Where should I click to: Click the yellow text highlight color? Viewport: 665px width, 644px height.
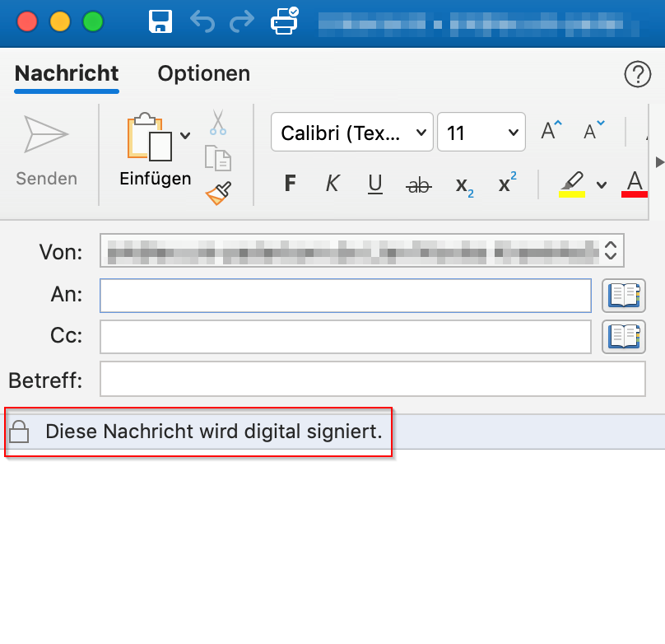pyautogui.click(x=572, y=184)
